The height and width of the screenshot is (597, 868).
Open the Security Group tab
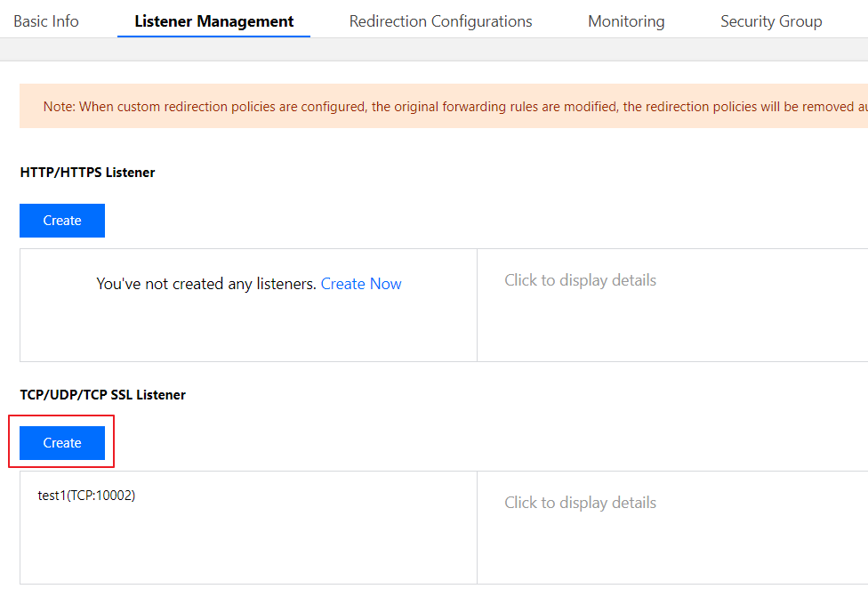[x=770, y=21]
